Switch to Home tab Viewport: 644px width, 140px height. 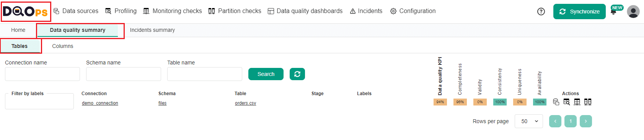18,30
